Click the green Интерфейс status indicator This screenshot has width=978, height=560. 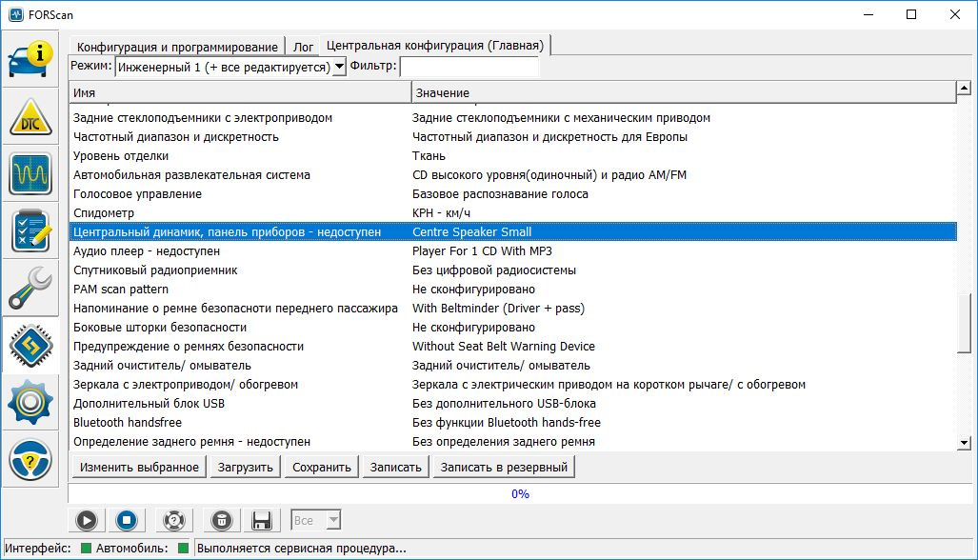pos(86,549)
